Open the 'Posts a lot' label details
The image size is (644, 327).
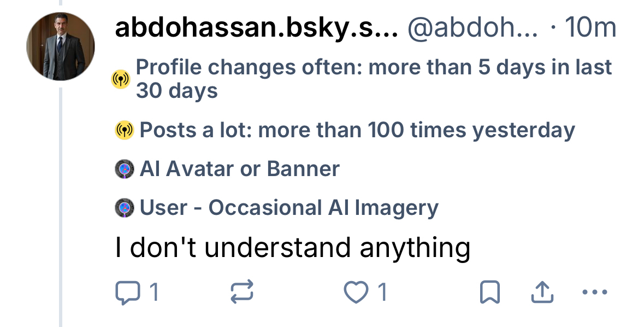click(x=357, y=131)
